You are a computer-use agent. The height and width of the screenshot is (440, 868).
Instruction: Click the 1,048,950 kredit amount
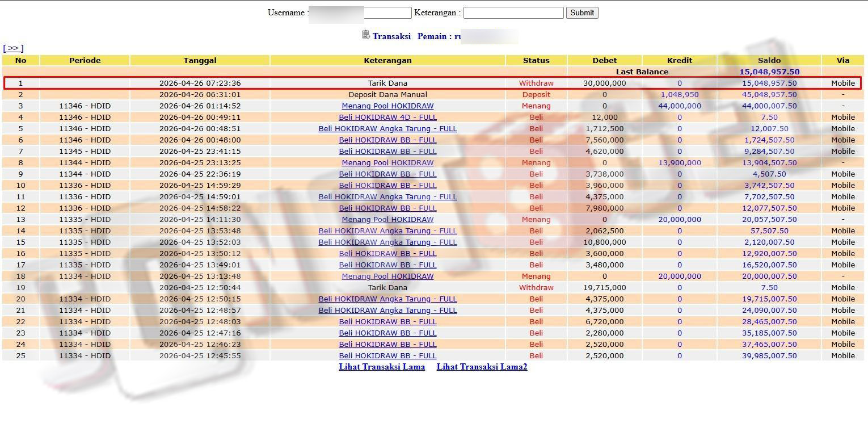coord(680,95)
